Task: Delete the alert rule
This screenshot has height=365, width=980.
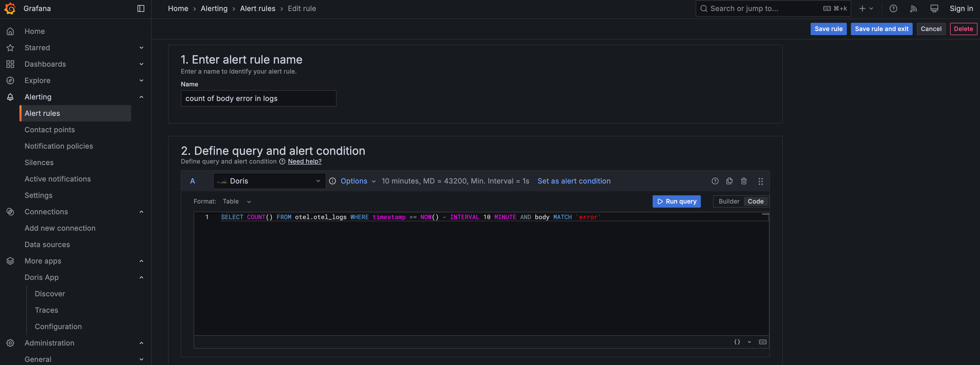Action: tap(963, 29)
